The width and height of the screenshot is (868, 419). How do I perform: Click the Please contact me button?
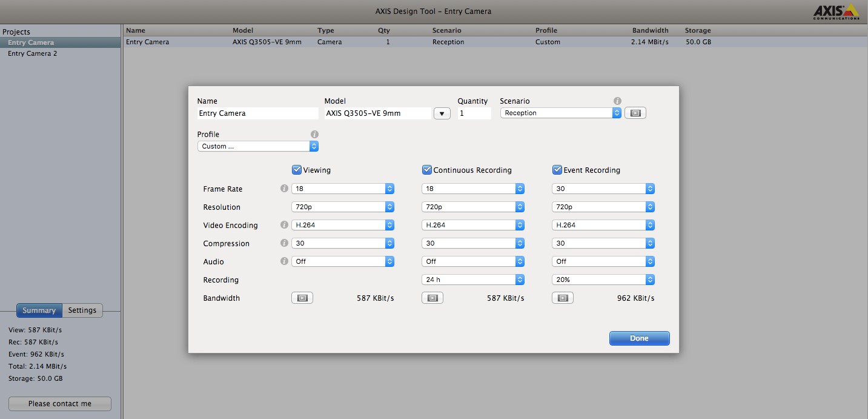point(60,404)
